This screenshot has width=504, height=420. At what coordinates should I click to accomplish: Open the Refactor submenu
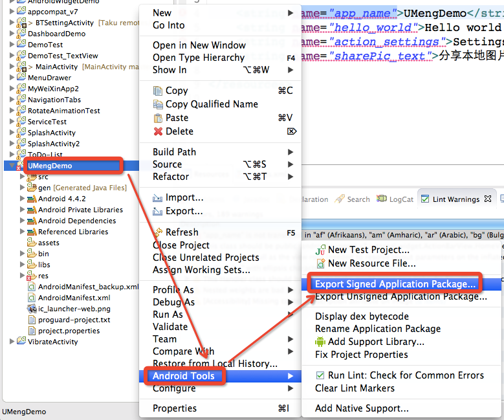220,177
